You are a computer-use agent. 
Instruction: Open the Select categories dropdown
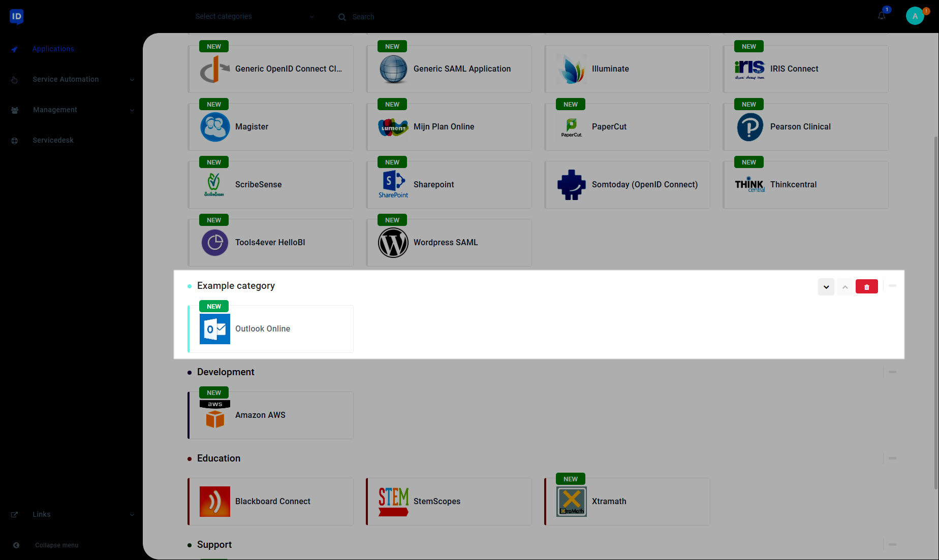pos(255,16)
